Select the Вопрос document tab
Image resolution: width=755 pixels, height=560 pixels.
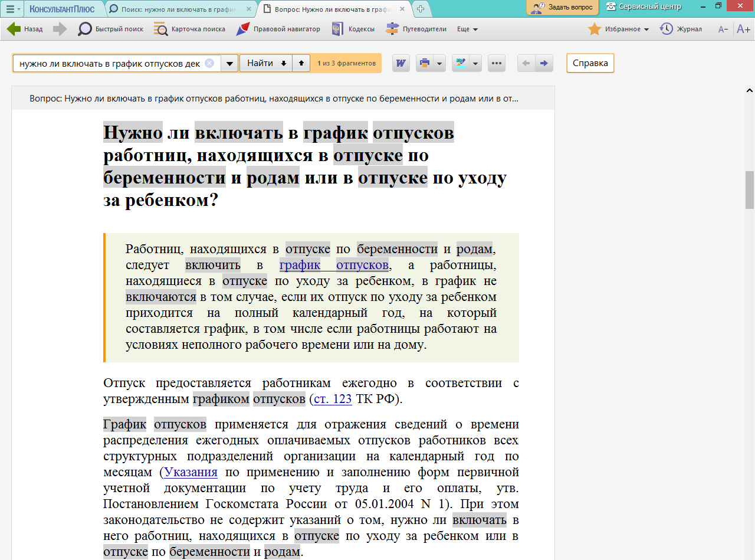pyautogui.click(x=334, y=9)
